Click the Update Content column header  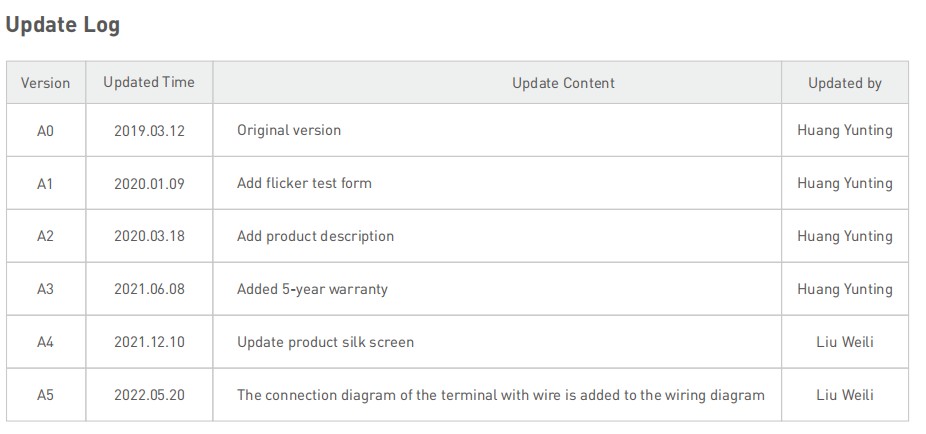[x=563, y=83]
